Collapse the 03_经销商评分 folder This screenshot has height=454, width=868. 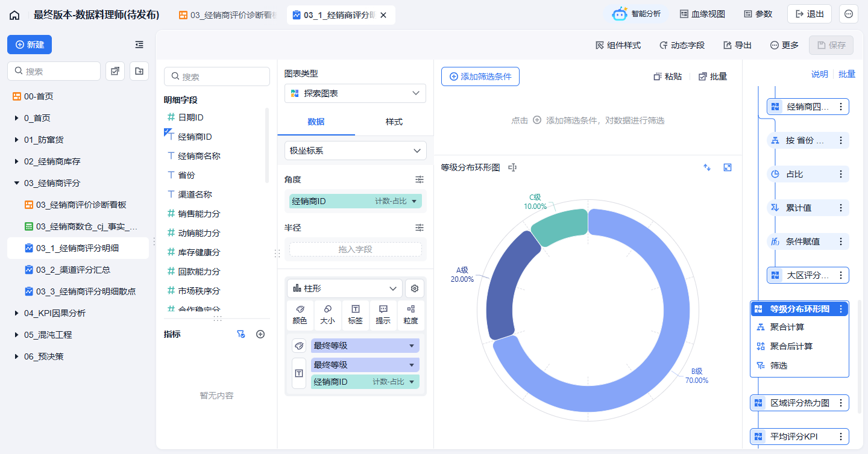17,183
